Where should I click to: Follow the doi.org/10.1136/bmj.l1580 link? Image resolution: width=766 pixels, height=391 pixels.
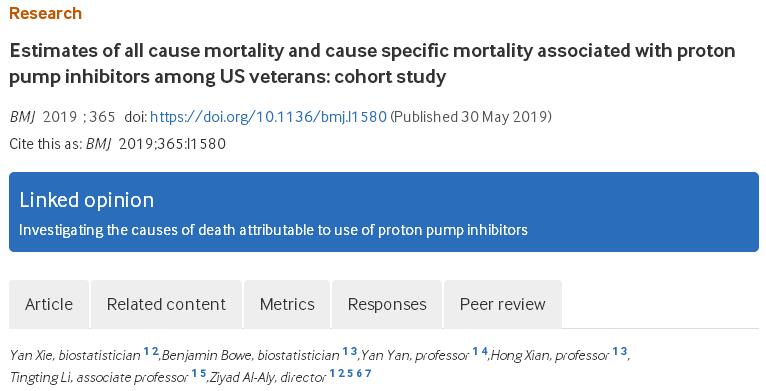[268, 117]
